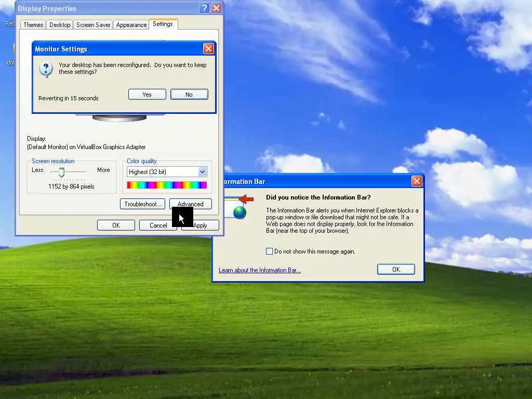The width and height of the screenshot is (532, 399).
Task: Click the Display Properties help button
Action: click(204, 8)
